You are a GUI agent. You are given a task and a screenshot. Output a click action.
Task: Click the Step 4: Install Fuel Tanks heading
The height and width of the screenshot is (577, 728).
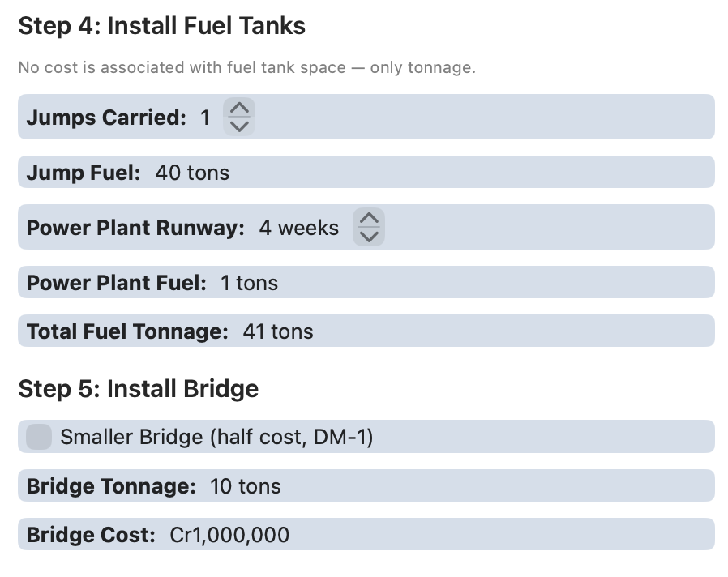point(162,26)
